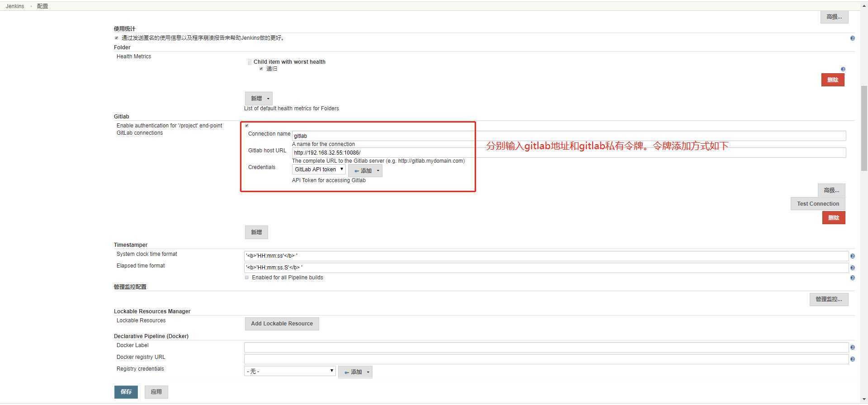This screenshot has height=405, width=868.
Task: Apply configuration with 应用
Action: (156, 392)
